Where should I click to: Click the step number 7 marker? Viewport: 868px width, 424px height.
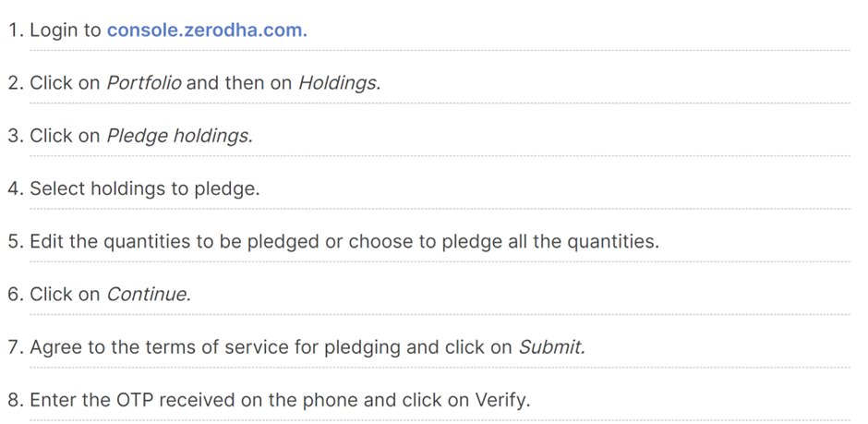coord(15,347)
